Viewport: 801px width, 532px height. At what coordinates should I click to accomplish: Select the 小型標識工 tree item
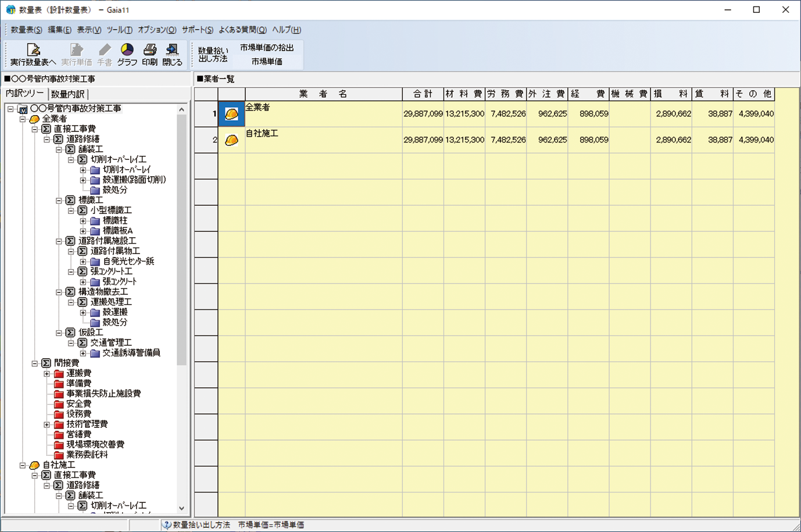111,210
